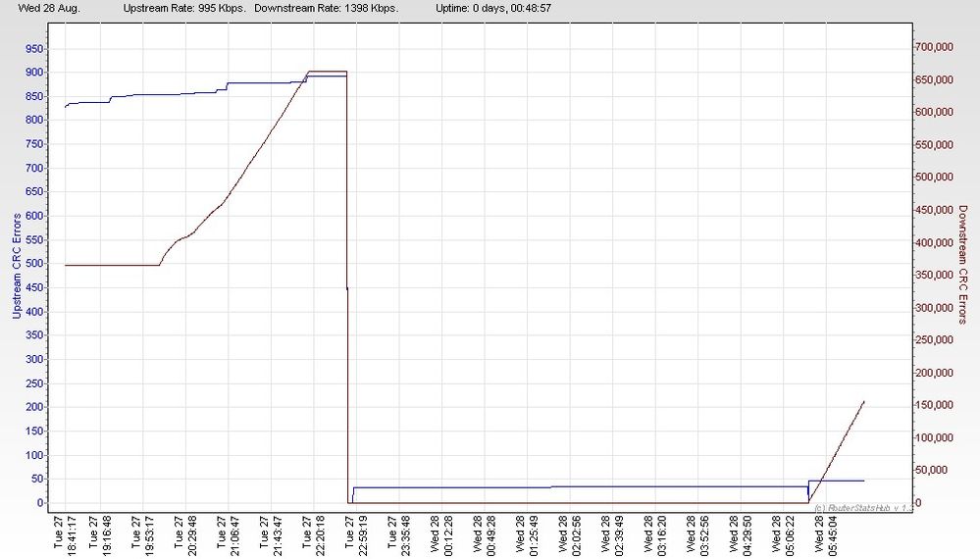Click the 600,000 label on downstream axis
The width and height of the screenshot is (980, 559).
click(935, 113)
